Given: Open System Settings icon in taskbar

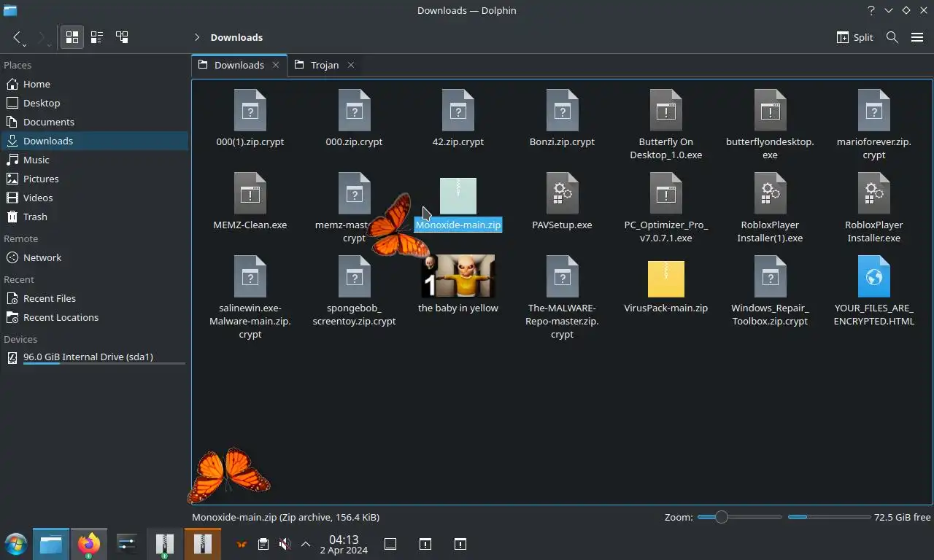Looking at the screenshot, I should [127, 544].
